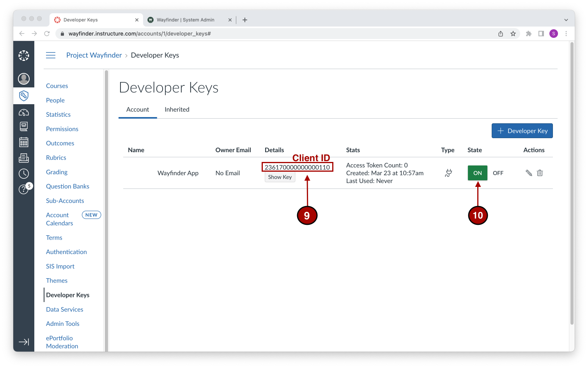The height and width of the screenshot is (368, 588).
Task: Select the Admin shield icon
Action: [x=24, y=96]
